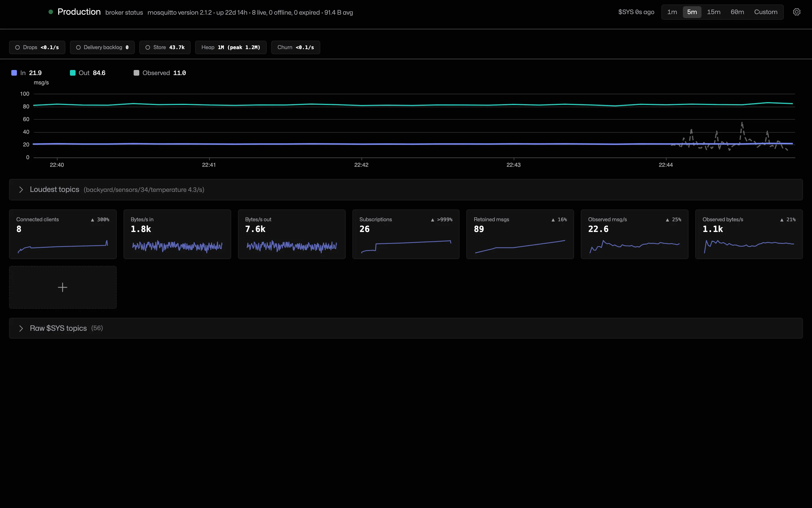Click the 22:41 time axis label
812x508 pixels.
tap(209, 165)
